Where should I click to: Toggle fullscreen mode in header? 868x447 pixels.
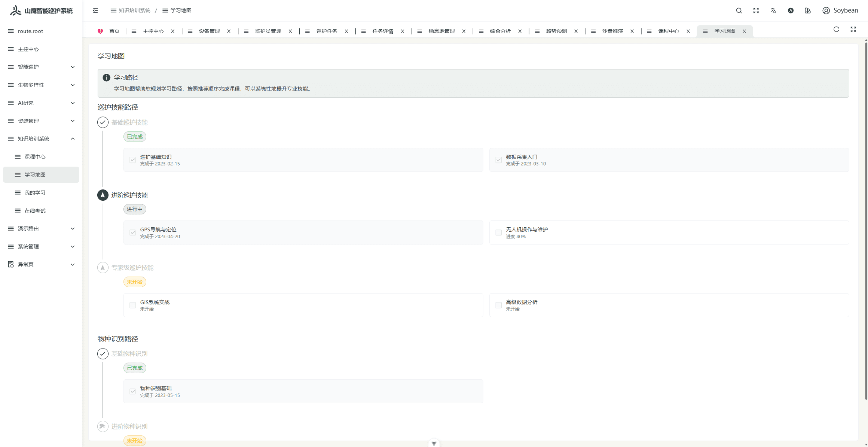[x=756, y=10]
